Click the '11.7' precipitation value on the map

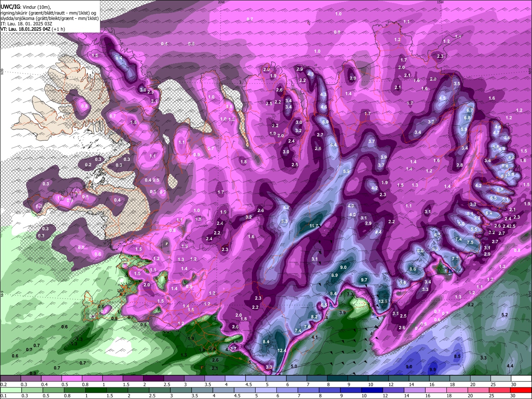click(x=314, y=226)
